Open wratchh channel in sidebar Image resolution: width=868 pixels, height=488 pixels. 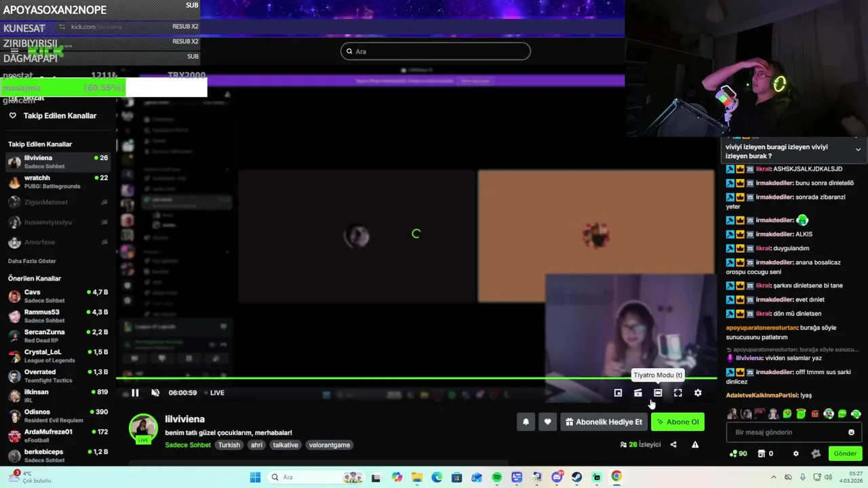58,182
